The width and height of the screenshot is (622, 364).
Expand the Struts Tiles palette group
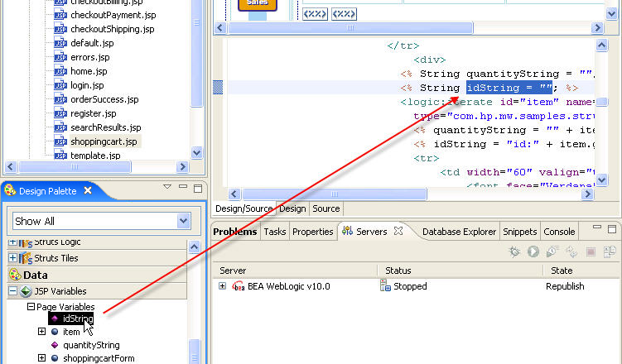coord(12,258)
